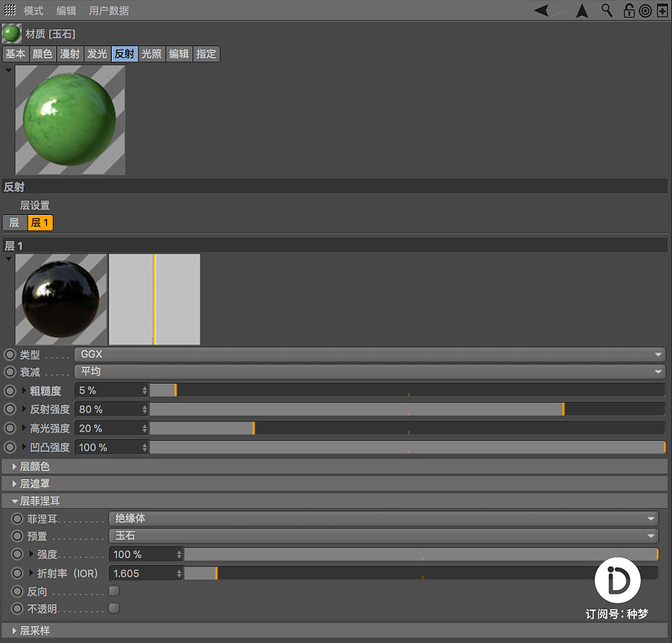Open the 预置 玉石 preset dropdown

384,536
